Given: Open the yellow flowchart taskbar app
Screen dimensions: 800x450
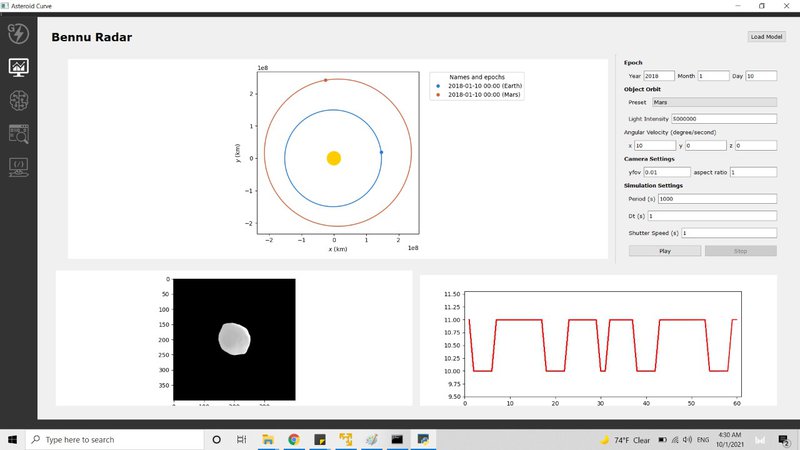Looking at the screenshot, I should pos(345,439).
